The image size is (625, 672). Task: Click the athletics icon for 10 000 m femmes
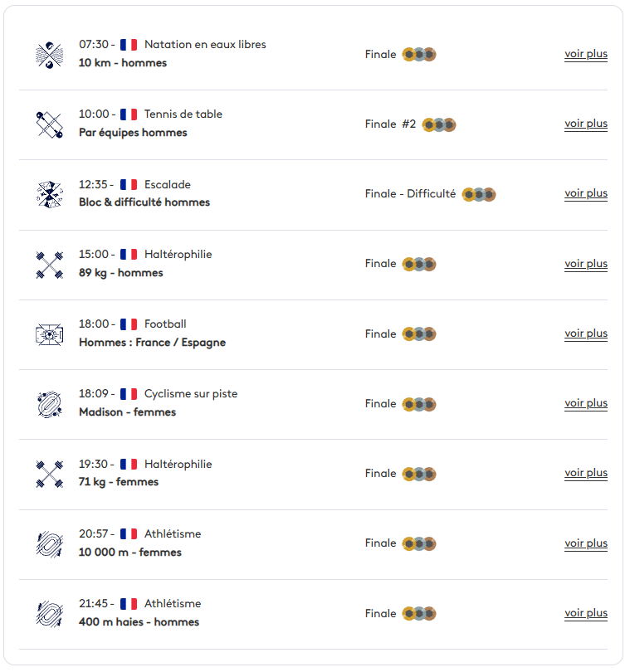point(50,544)
